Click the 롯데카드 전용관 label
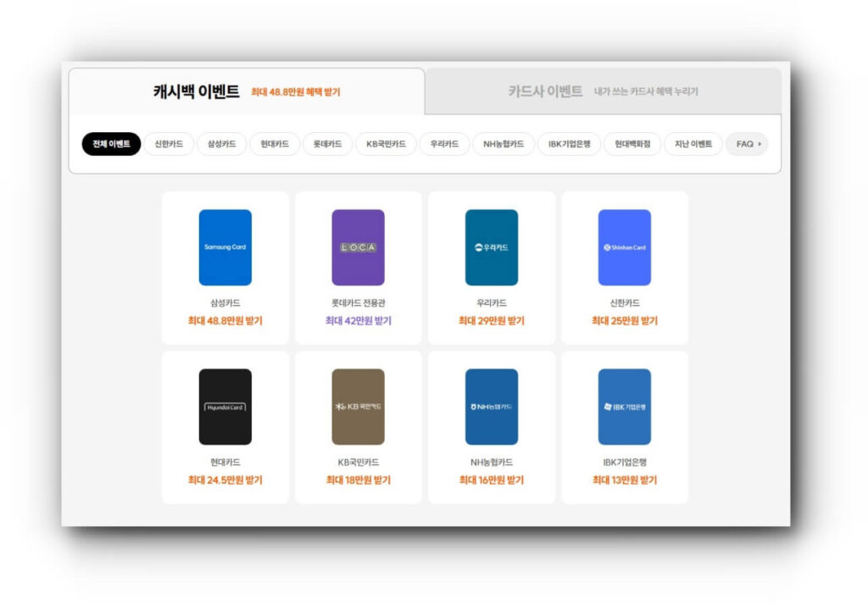 point(359,303)
